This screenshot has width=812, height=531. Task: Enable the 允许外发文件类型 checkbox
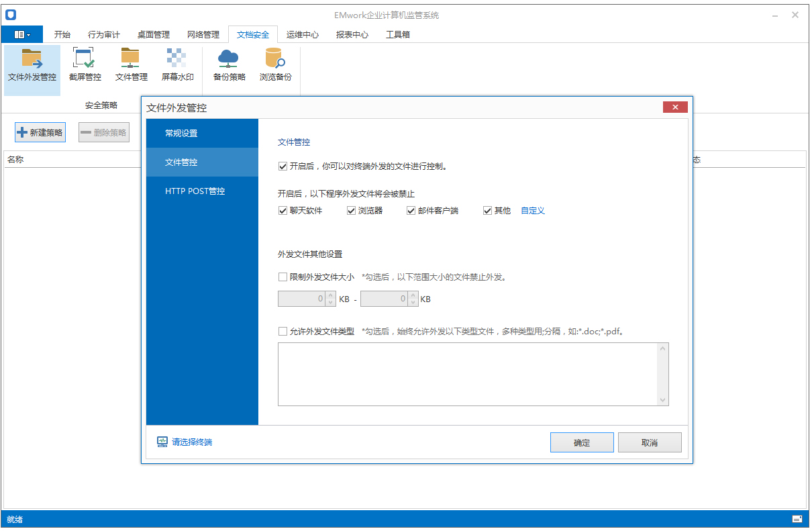(x=283, y=331)
